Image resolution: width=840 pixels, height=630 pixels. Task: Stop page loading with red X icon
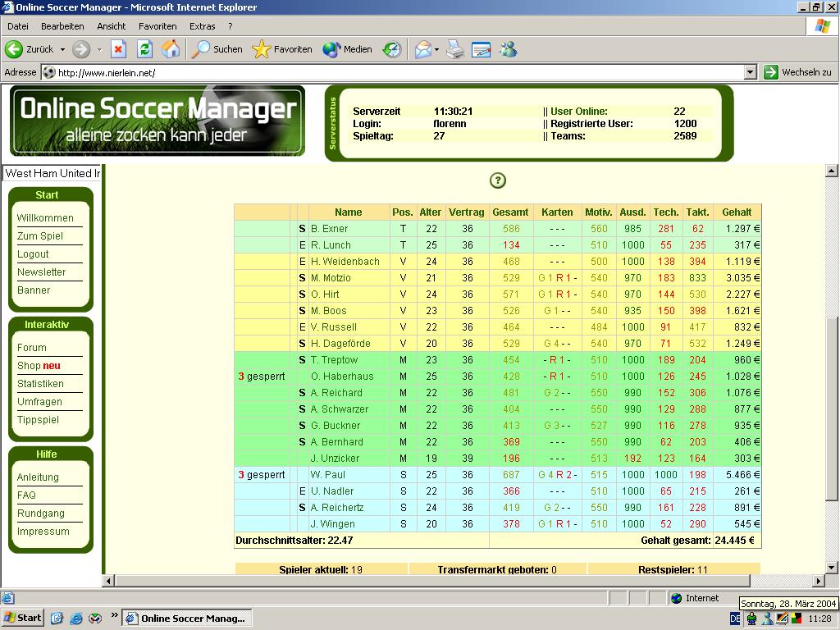pos(118,49)
